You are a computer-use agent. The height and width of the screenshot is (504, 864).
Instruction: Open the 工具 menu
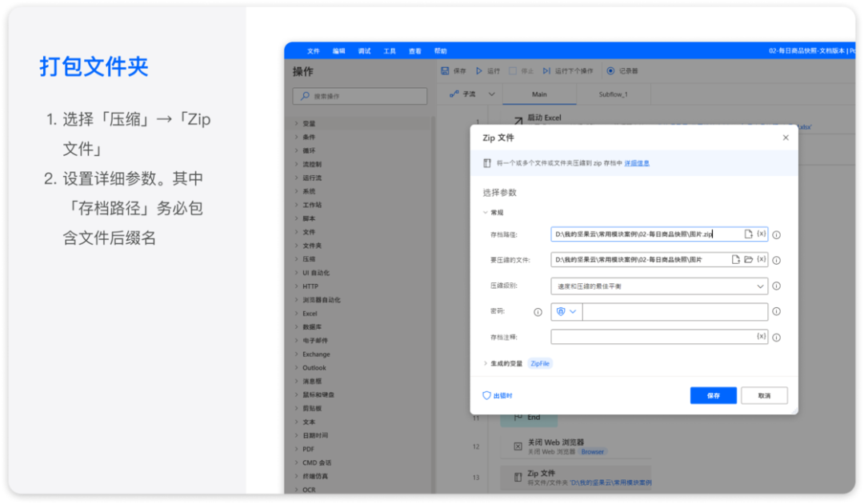(390, 50)
